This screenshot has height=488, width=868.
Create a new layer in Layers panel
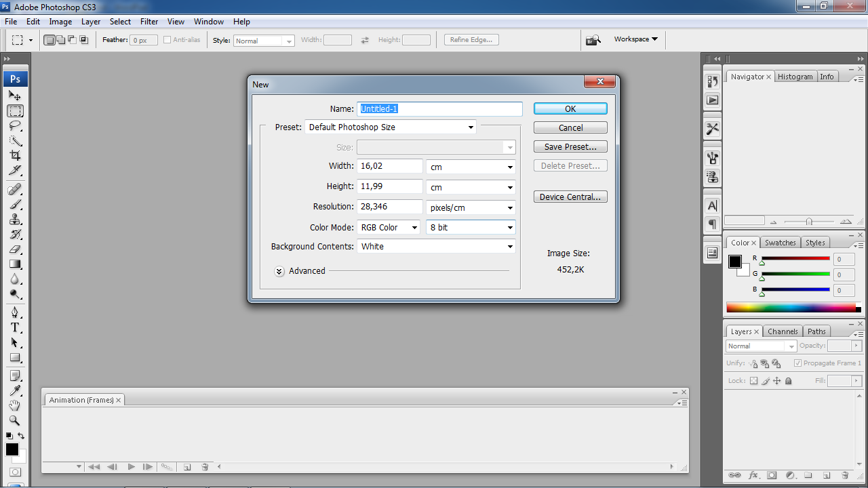tap(827, 476)
